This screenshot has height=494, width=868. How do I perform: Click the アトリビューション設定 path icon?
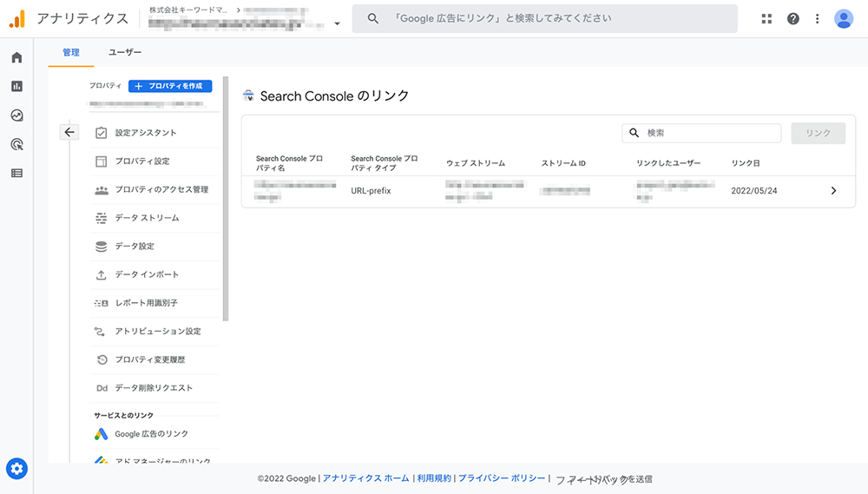100,332
